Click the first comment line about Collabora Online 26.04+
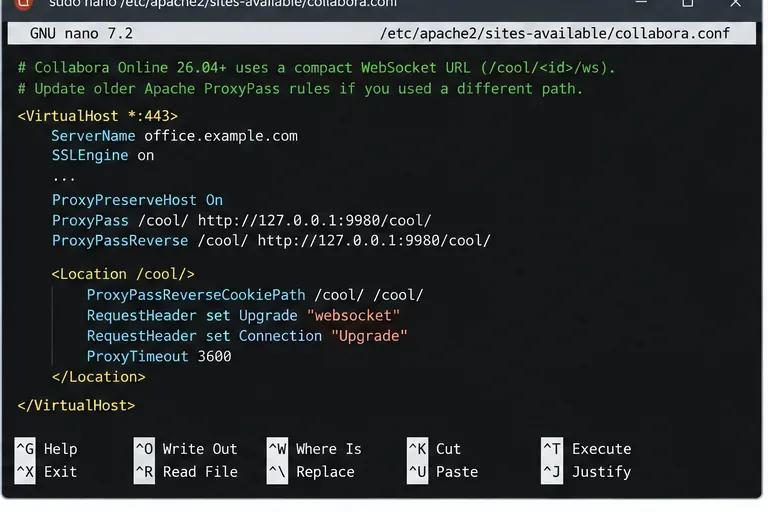 coord(316,68)
